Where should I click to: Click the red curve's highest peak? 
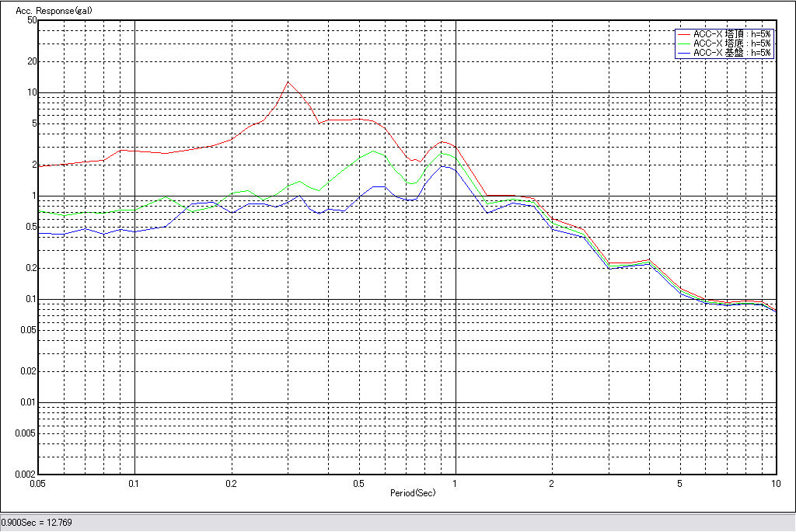tap(288, 82)
